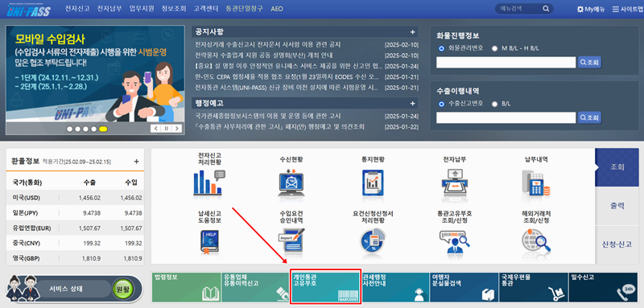Switch to 신청·신고 side tab
Image resolution: width=644 pixels, height=308 pixels.
coord(617,244)
